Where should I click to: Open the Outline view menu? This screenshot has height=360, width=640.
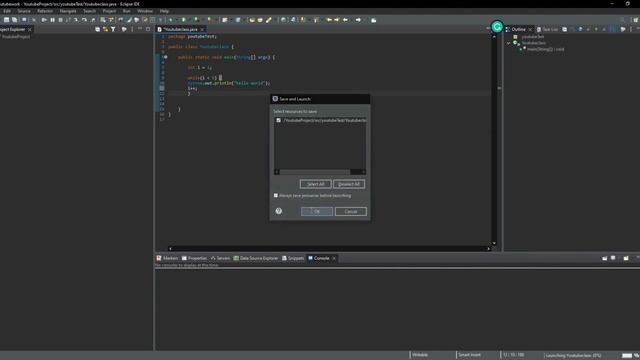pos(631,29)
